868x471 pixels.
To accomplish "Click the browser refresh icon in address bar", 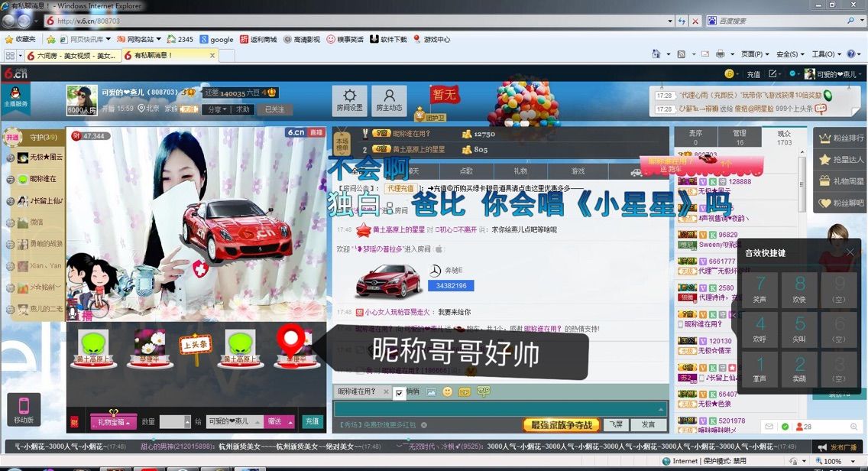I will (682, 21).
